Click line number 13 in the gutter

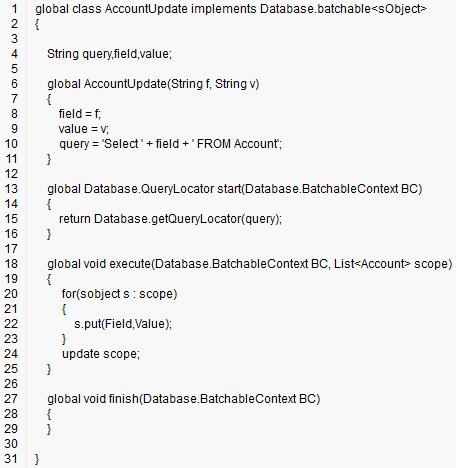pyautogui.click(x=11, y=189)
